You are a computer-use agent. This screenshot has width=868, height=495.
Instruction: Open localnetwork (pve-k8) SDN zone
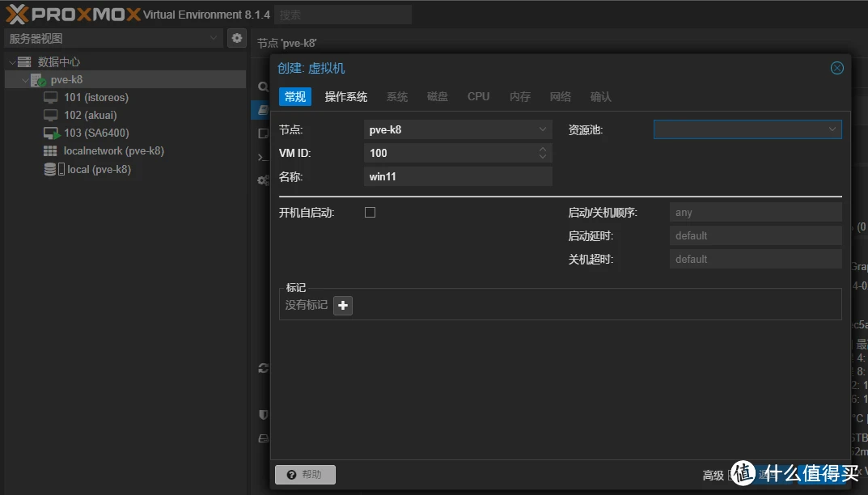(113, 150)
